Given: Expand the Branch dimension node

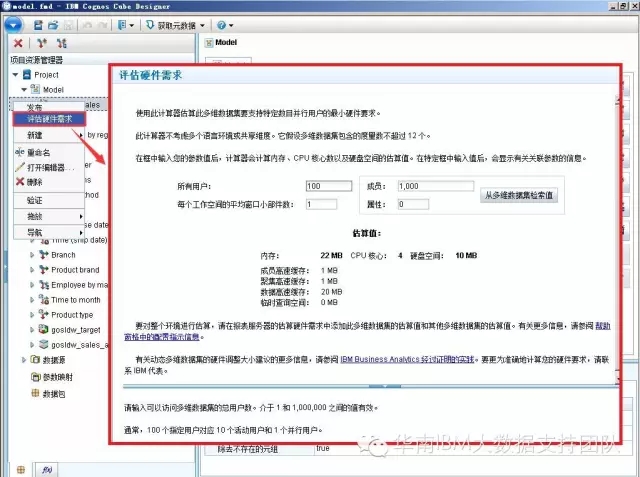Looking at the screenshot, I should [32, 255].
